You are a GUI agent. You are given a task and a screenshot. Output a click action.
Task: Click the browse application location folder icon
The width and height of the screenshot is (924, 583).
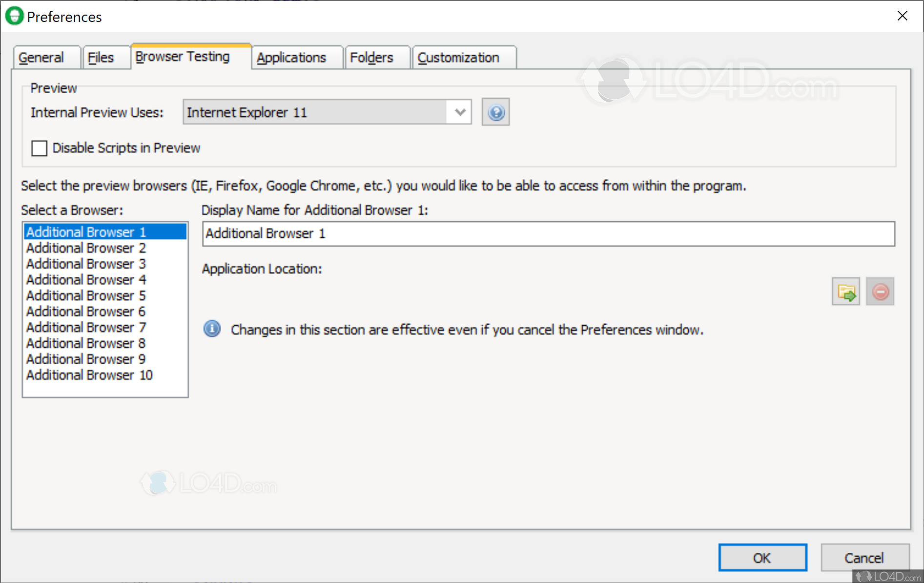click(845, 291)
